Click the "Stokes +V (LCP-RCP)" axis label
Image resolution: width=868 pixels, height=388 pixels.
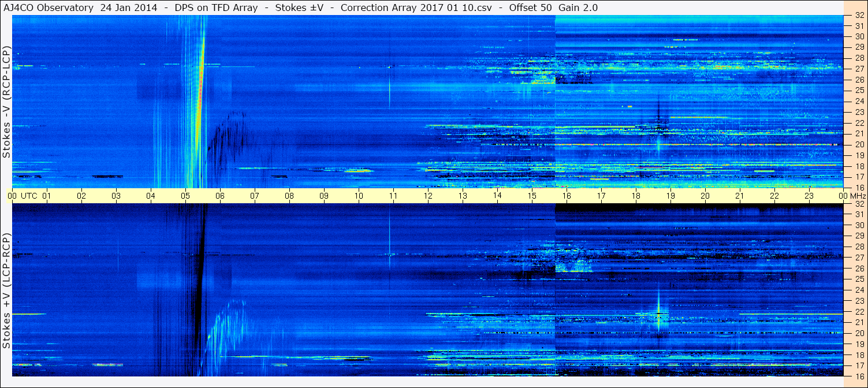click(6, 292)
